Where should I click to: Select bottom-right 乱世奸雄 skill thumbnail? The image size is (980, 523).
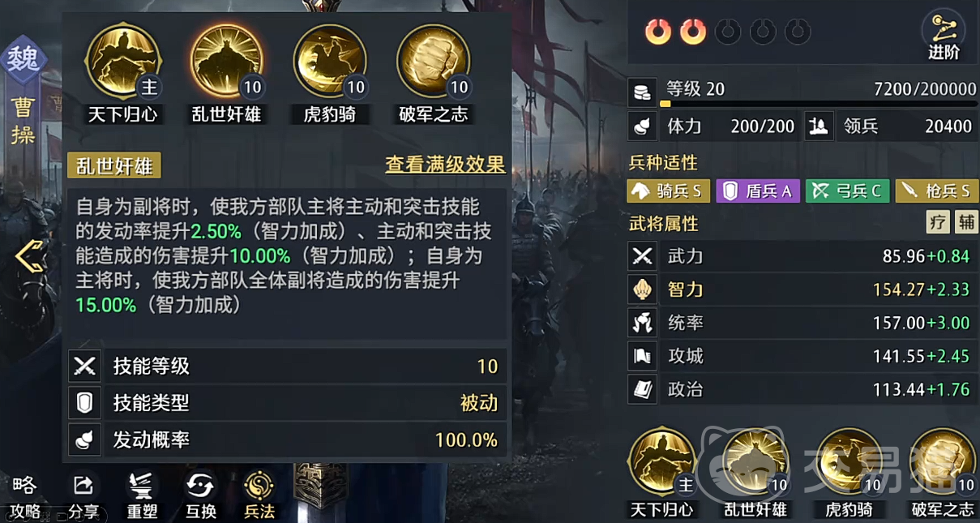[755, 472]
